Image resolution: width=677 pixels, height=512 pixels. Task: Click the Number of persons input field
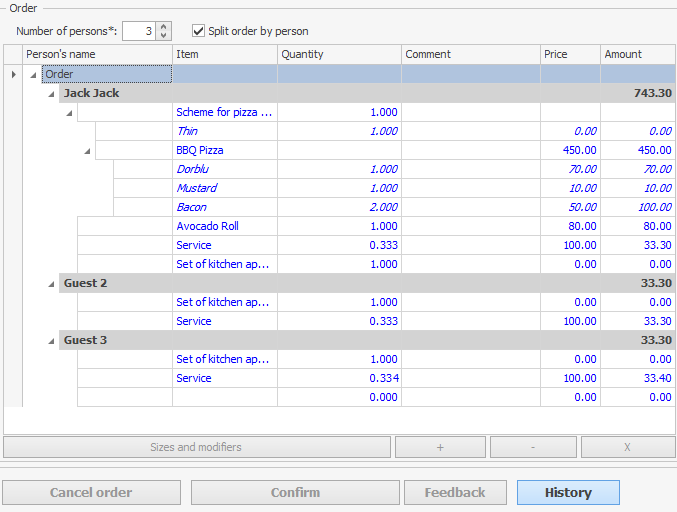(139, 31)
